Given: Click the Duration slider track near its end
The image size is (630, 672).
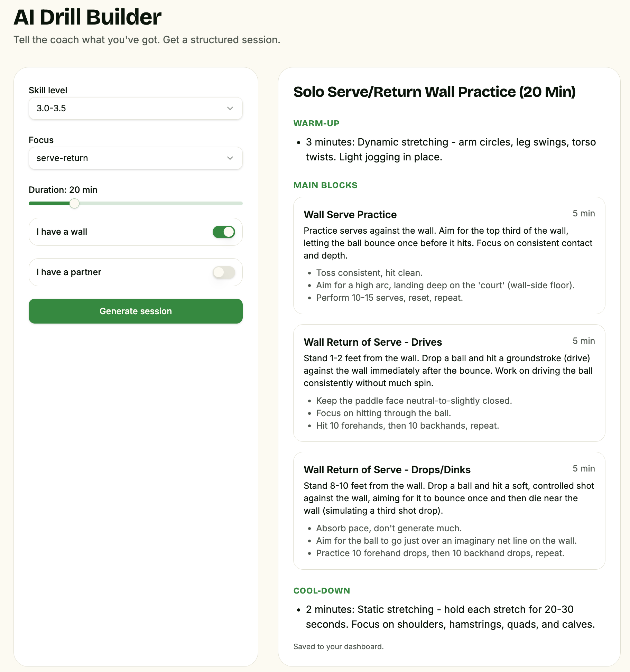Looking at the screenshot, I should coord(239,204).
